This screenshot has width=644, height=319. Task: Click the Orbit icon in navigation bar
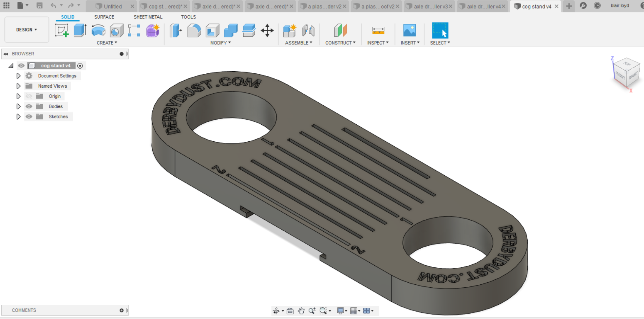(276, 311)
